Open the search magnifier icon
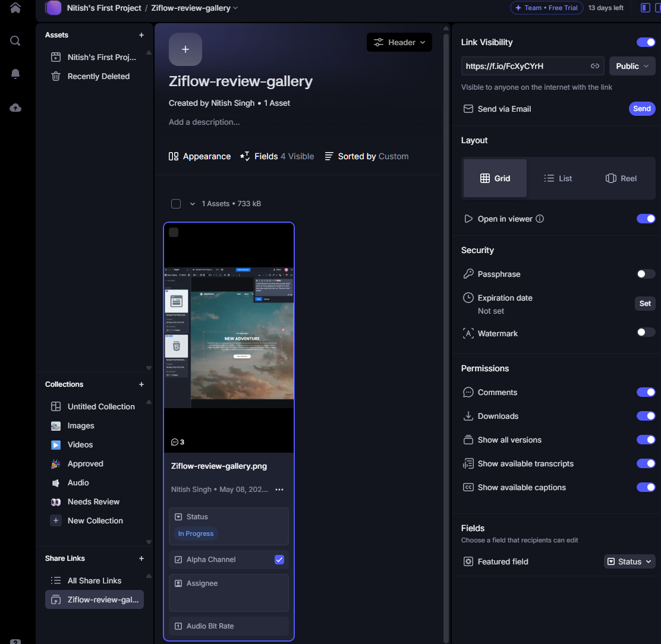 [15, 41]
